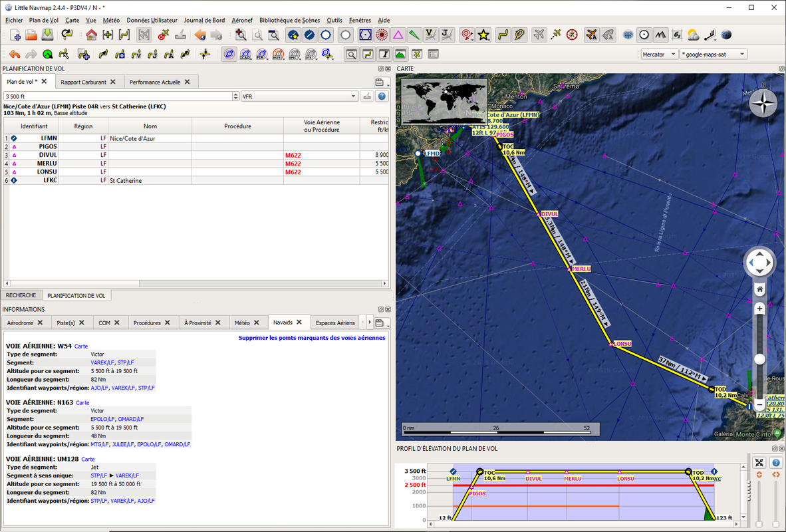The width and height of the screenshot is (786, 532).
Task: Open wind levels dropdown
Action: point(711,35)
